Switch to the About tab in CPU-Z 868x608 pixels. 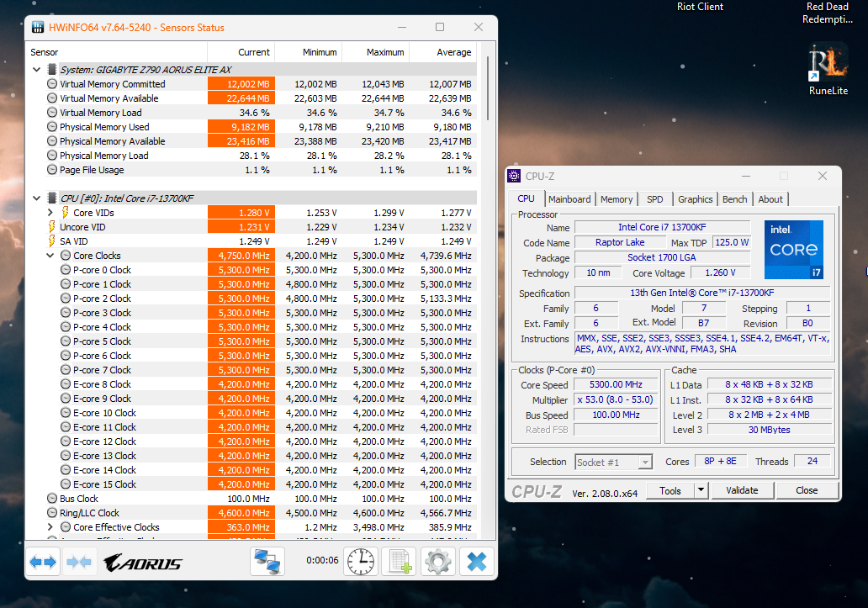tap(770, 199)
